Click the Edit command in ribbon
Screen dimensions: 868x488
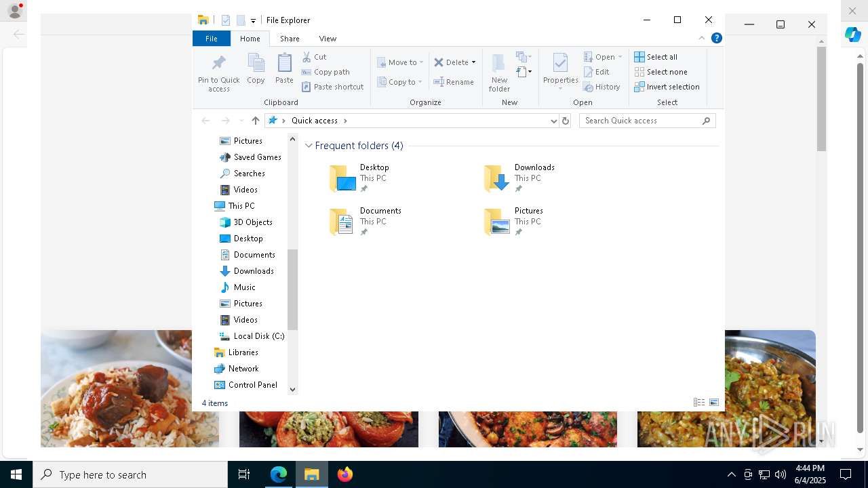tap(596, 72)
